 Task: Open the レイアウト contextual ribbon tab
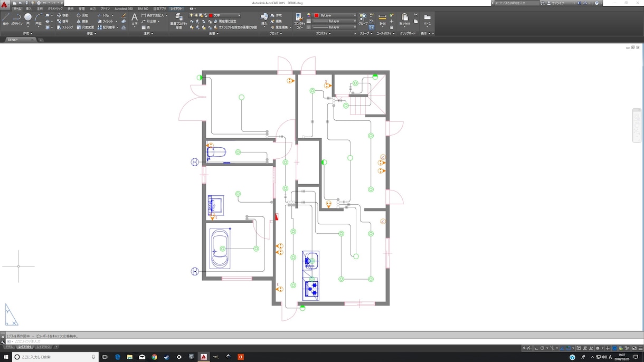click(x=177, y=9)
